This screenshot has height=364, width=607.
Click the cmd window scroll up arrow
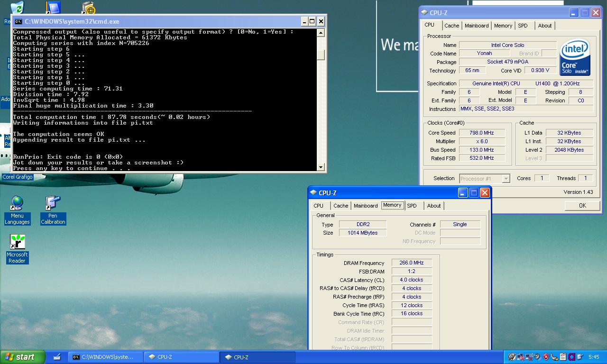click(321, 33)
